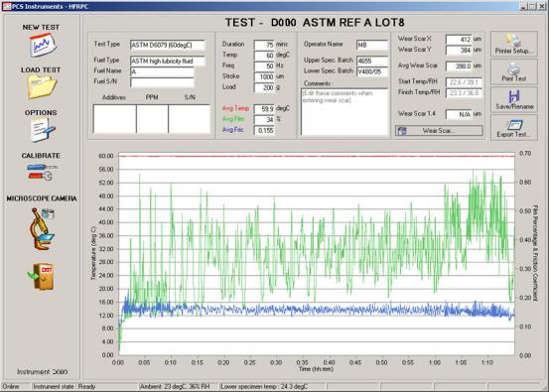Click the Export Test button
The height and width of the screenshot is (392, 549).
[x=513, y=128]
